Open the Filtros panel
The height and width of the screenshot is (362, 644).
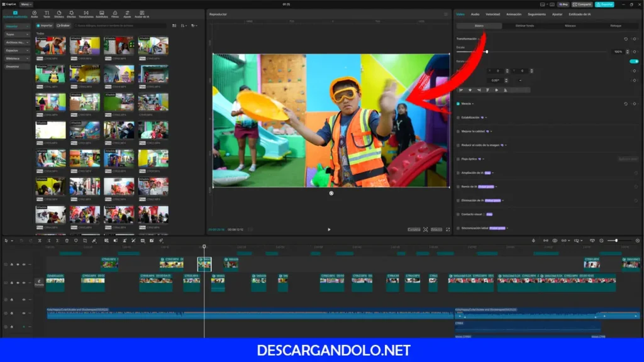114,14
